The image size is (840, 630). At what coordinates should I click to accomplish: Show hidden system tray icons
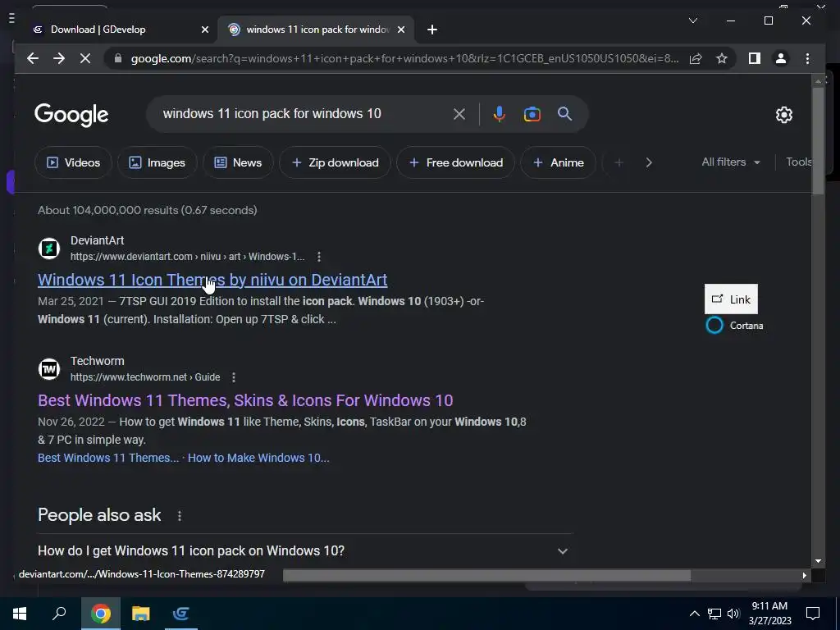694,614
